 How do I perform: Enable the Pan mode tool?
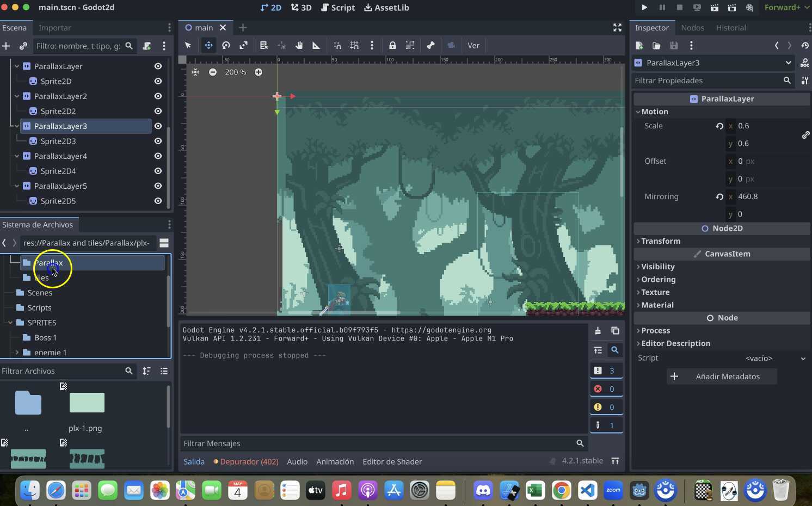299,45
